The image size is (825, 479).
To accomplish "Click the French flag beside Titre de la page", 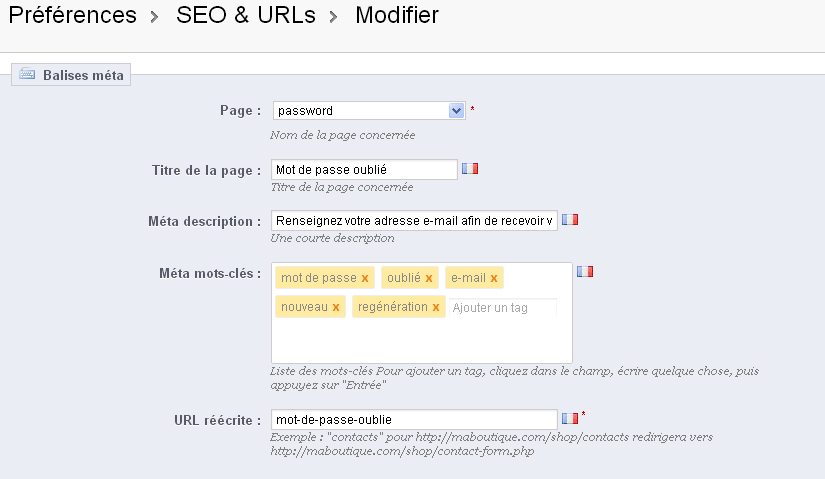I will pos(470,168).
